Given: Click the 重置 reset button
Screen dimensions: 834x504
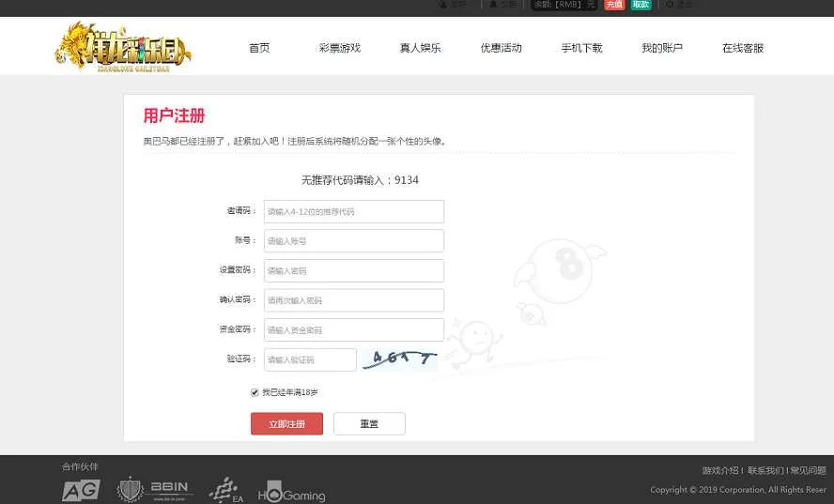Looking at the screenshot, I should [369, 424].
